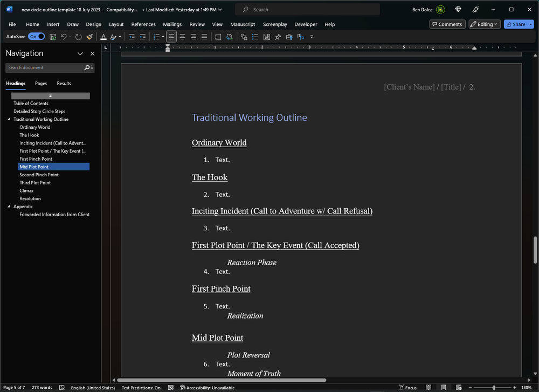Click the Format Painter brush icon
539x392 pixels.
89,37
